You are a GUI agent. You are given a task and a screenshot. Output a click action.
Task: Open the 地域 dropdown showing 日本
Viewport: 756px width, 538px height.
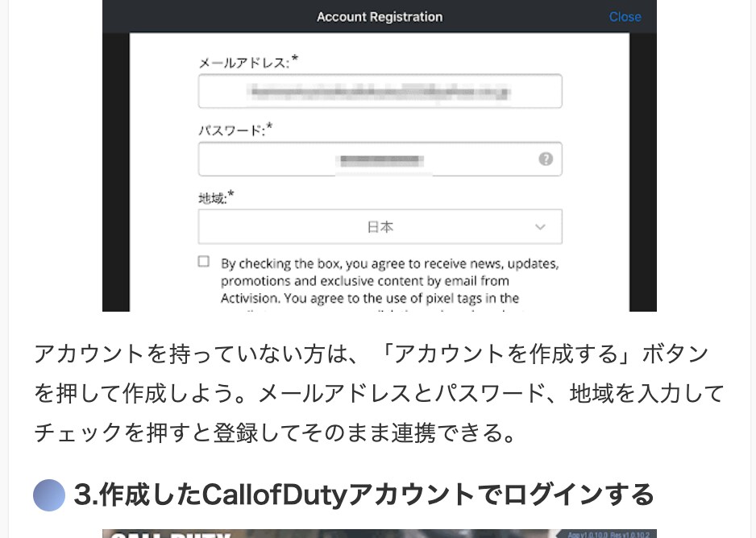380,226
